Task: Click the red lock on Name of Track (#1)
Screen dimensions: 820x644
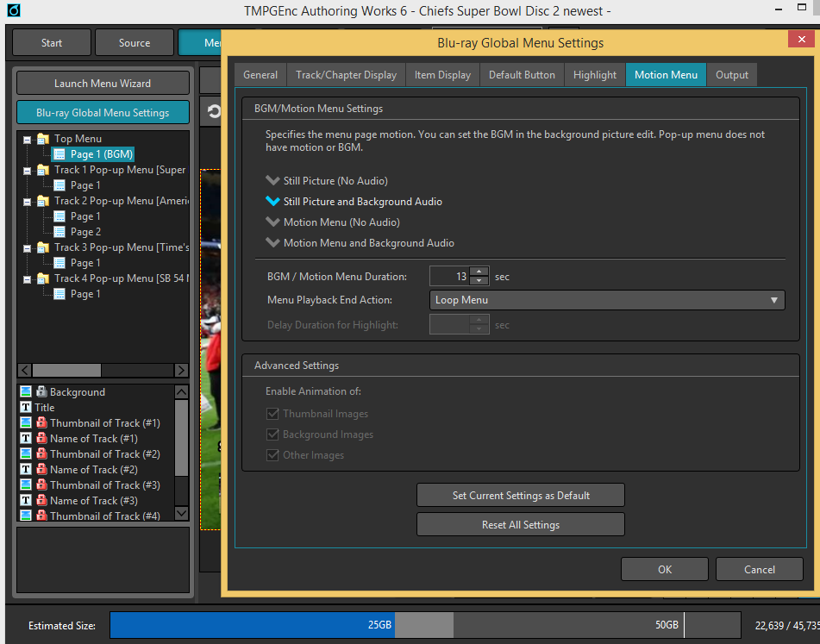Action: coord(41,438)
